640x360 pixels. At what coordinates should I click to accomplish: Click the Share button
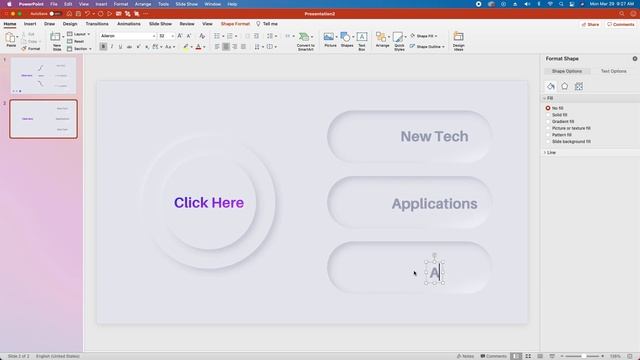(x=591, y=24)
